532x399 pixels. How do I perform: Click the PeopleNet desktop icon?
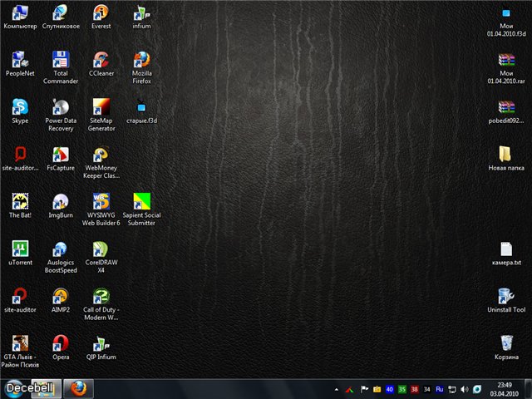pyautogui.click(x=20, y=65)
